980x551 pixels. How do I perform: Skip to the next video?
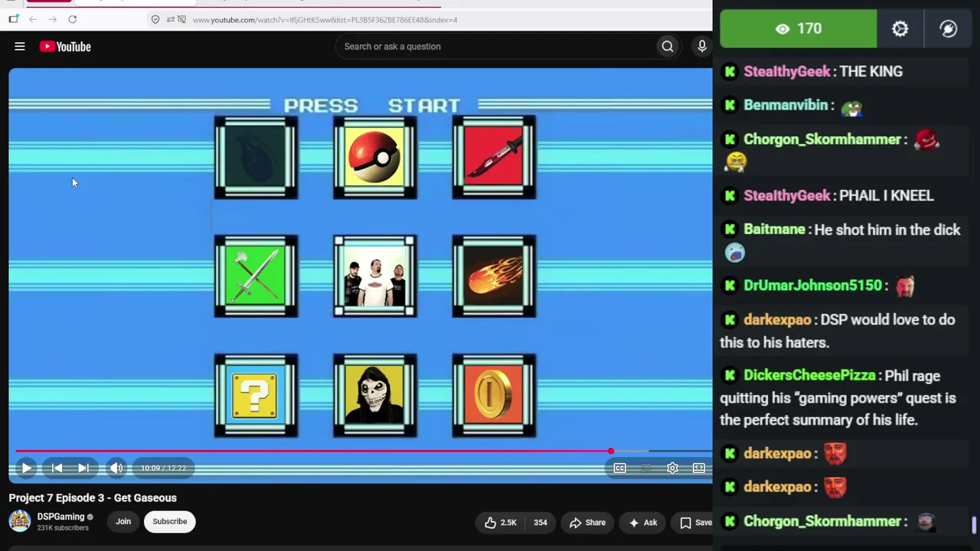[83, 468]
